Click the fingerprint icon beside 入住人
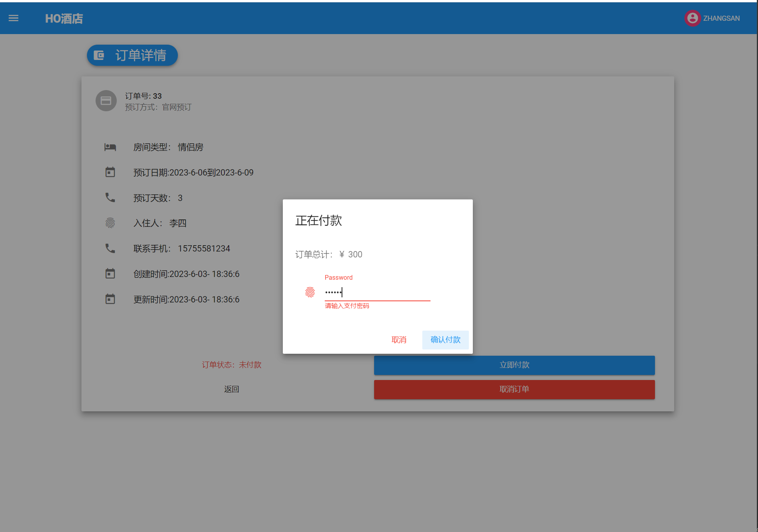Viewport: 758px width, 532px height. click(110, 223)
